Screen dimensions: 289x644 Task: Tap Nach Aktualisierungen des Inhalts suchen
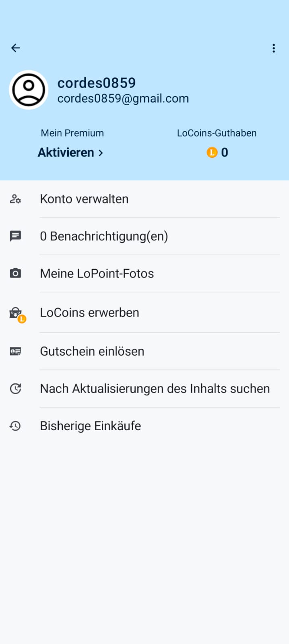coord(155,389)
